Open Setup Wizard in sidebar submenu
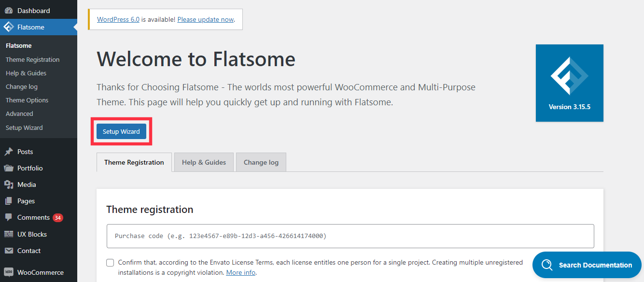Screen dimensions: 644x282 (x=24, y=127)
